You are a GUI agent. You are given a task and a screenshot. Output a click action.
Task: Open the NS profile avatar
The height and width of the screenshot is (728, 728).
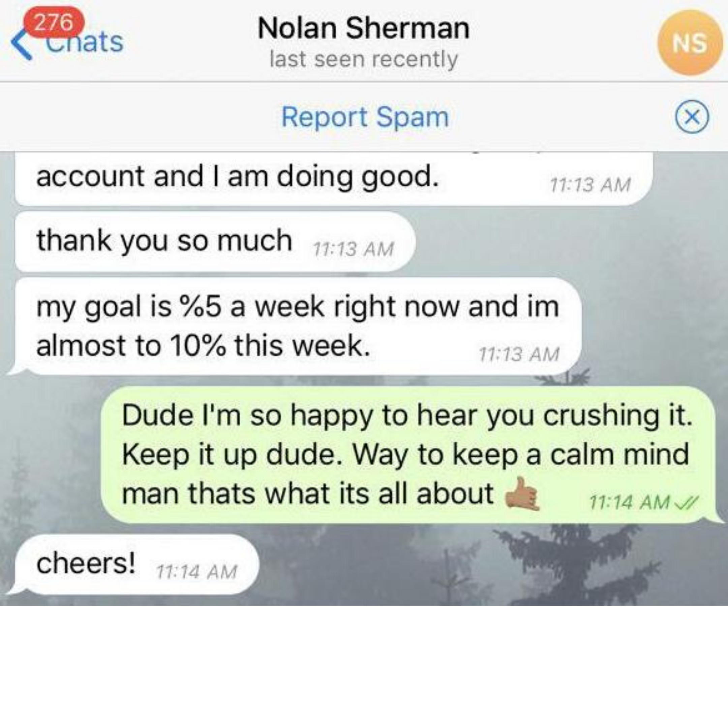(x=690, y=42)
